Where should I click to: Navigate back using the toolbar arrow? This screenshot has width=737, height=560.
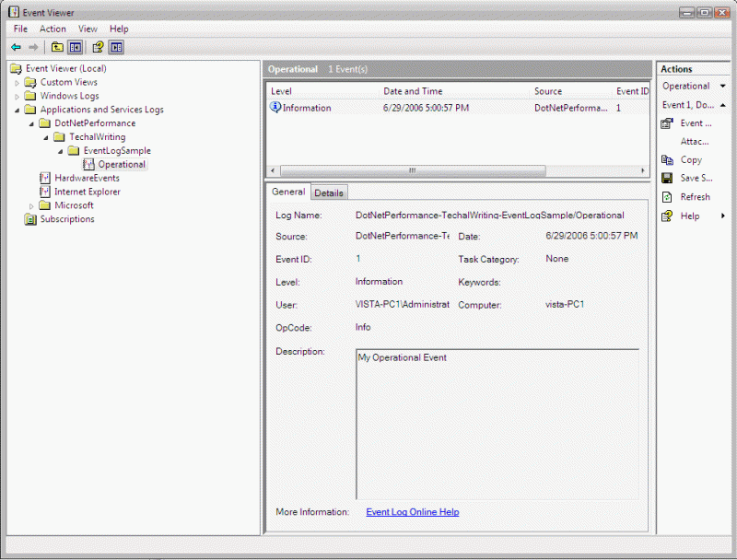[x=16, y=45]
